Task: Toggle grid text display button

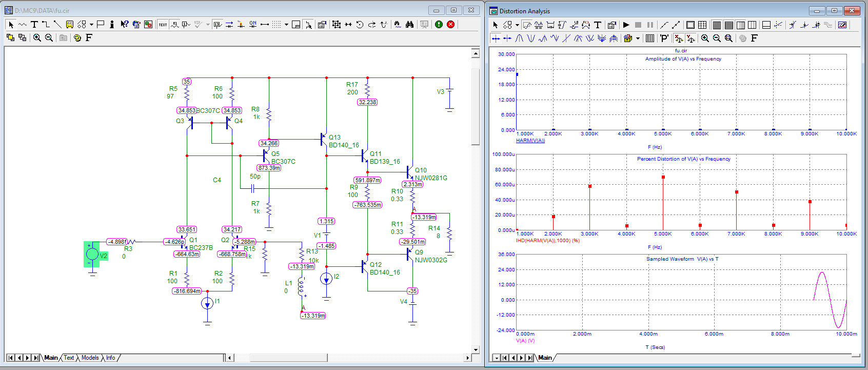Action: tap(163, 24)
